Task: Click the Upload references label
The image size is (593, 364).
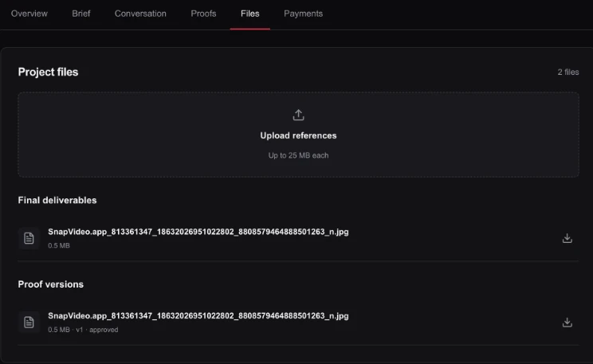Action: point(298,135)
